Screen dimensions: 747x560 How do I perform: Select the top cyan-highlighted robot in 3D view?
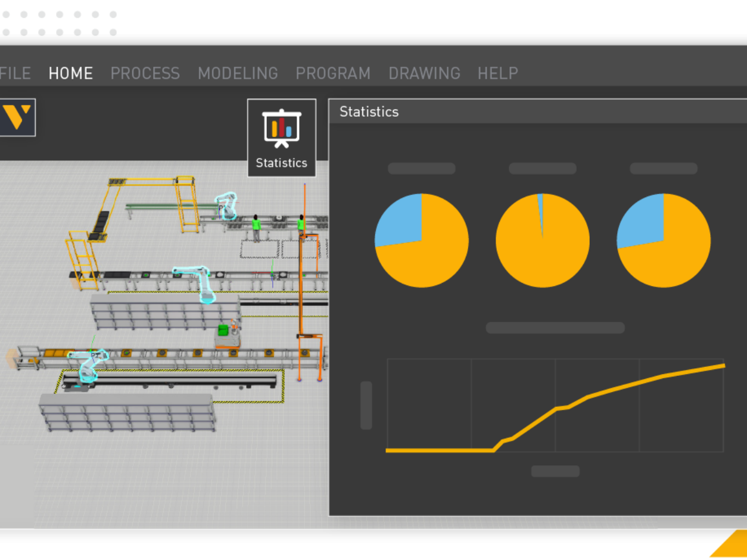click(227, 206)
